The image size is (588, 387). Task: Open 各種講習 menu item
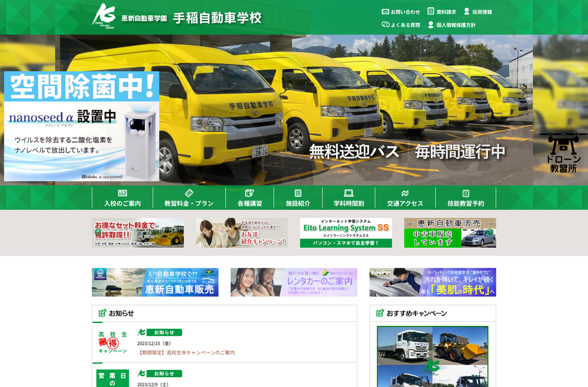click(x=249, y=197)
